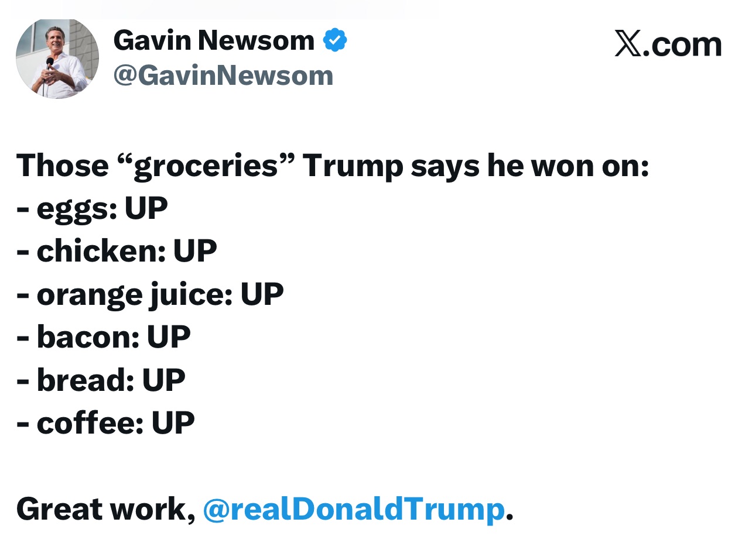Click the ".com" text beside X logo
Viewport: 752px width, 560px height.
pyautogui.click(x=682, y=44)
